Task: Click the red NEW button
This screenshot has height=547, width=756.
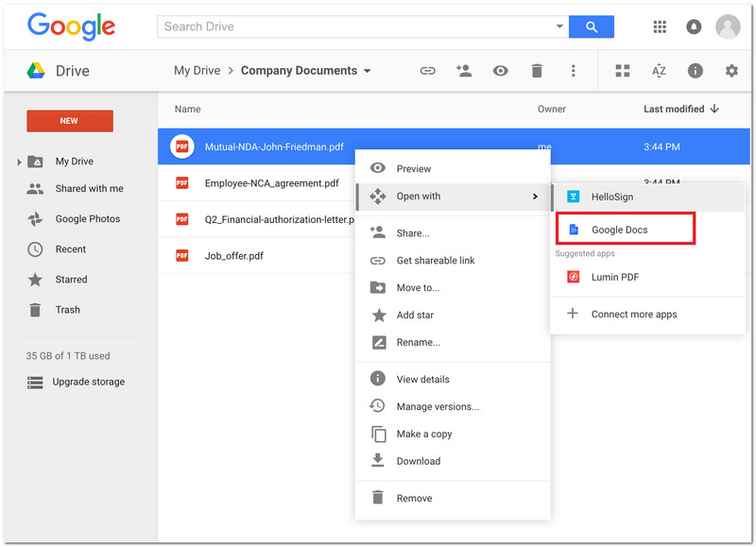Action: click(70, 121)
